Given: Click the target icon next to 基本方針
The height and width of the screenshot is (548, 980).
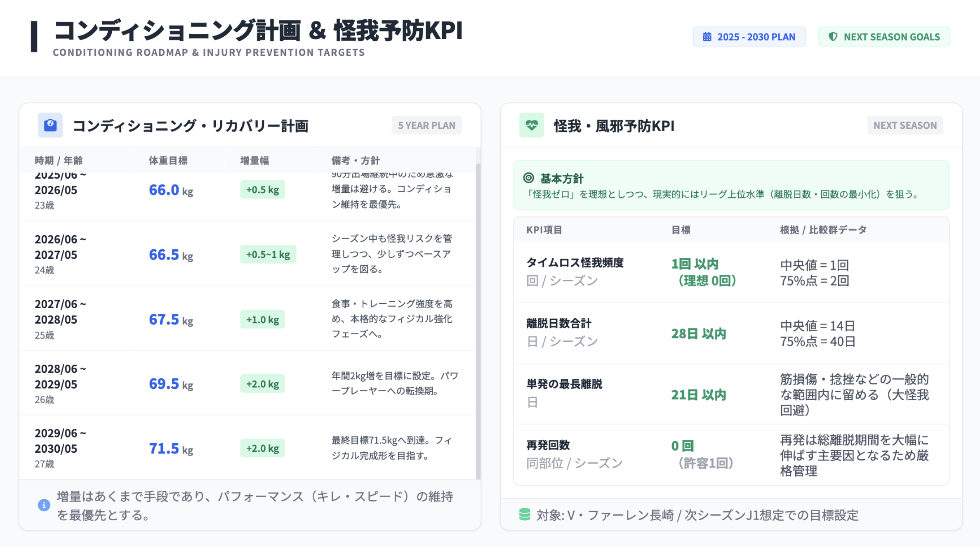Looking at the screenshot, I should pyautogui.click(x=528, y=178).
